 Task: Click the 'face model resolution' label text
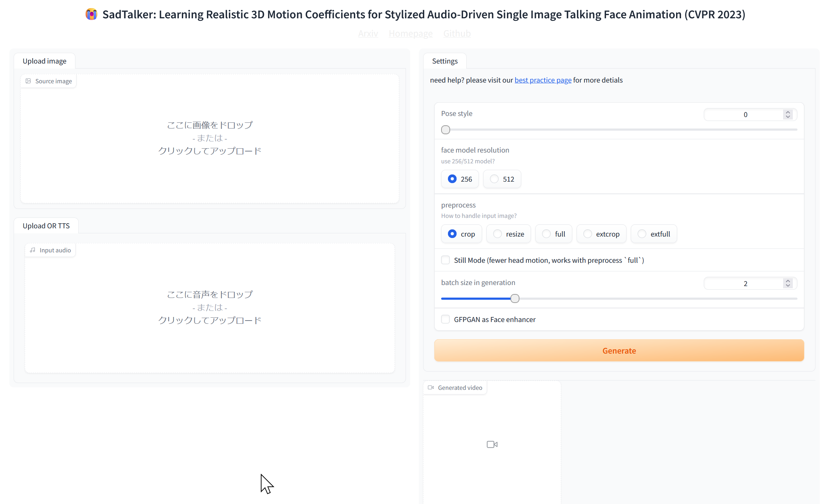coord(475,150)
